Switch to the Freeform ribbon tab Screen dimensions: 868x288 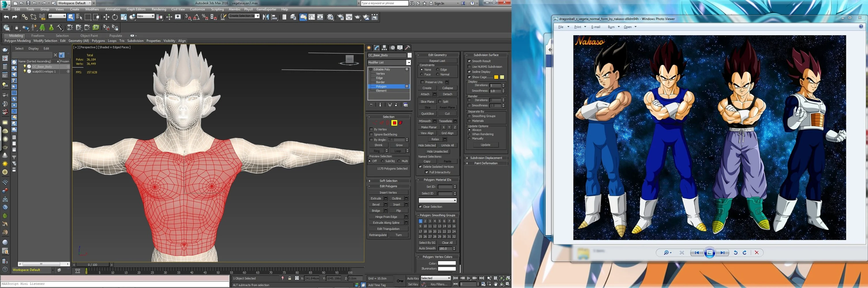pyautogui.click(x=38, y=36)
